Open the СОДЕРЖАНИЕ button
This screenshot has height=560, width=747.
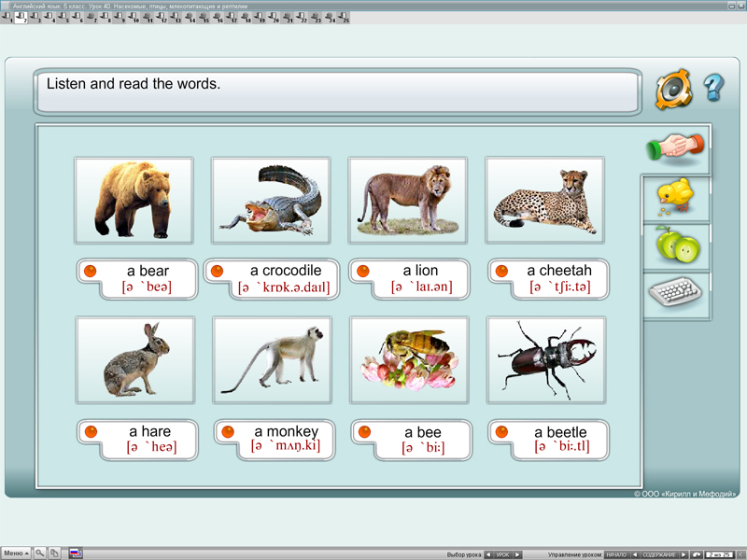pyautogui.click(x=659, y=554)
